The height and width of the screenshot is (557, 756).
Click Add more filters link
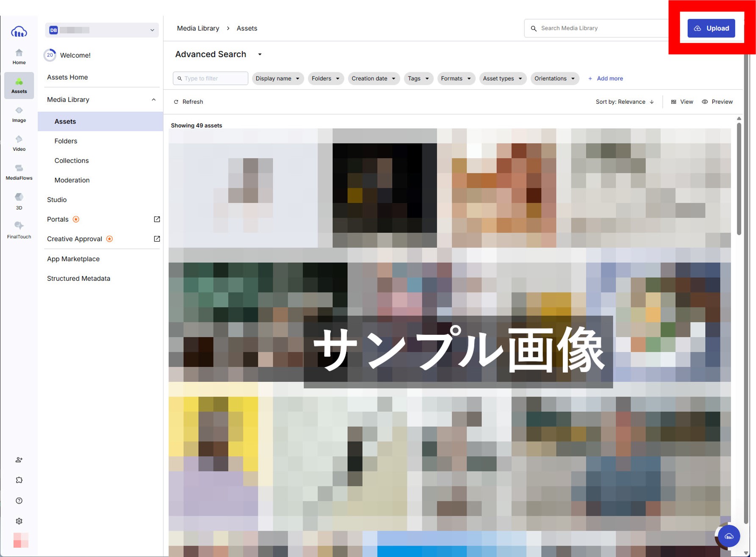point(605,78)
